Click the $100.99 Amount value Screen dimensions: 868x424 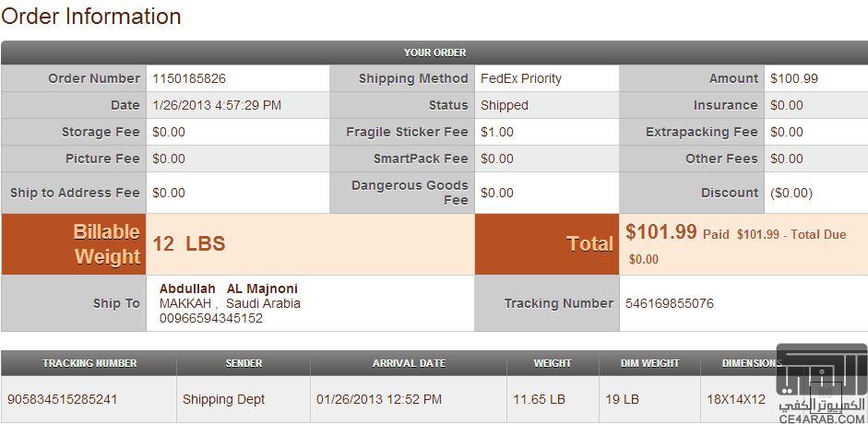794,78
